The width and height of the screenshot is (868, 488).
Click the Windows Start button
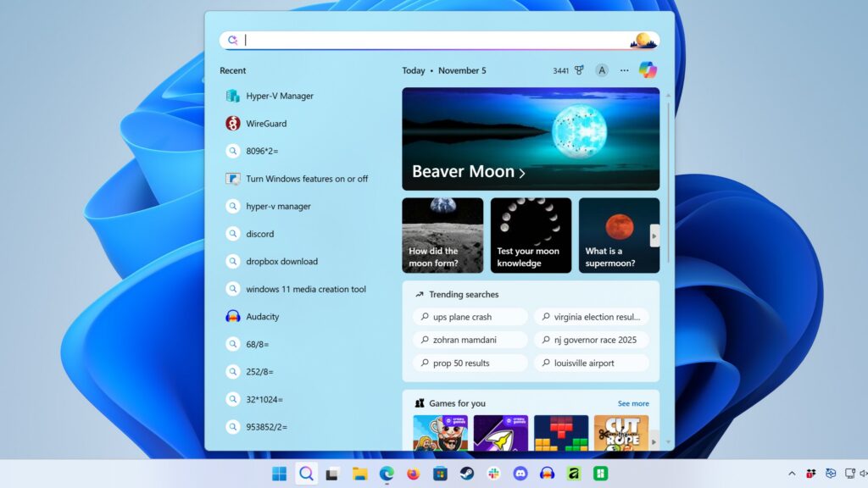(279, 474)
